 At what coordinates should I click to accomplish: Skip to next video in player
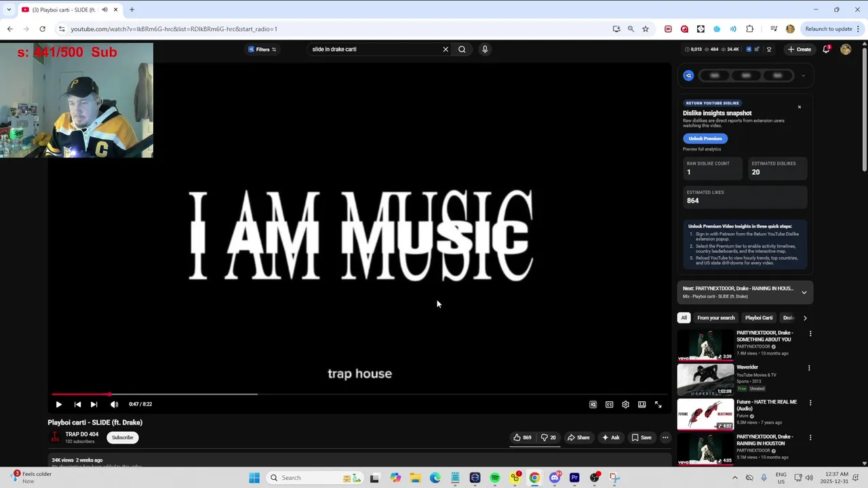[x=94, y=405]
